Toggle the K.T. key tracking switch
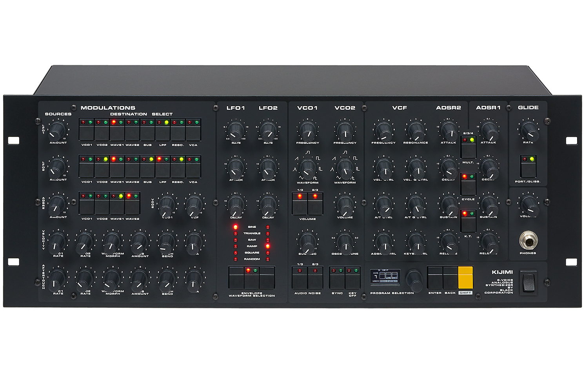This screenshot has width=585, height=392. (468, 224)
